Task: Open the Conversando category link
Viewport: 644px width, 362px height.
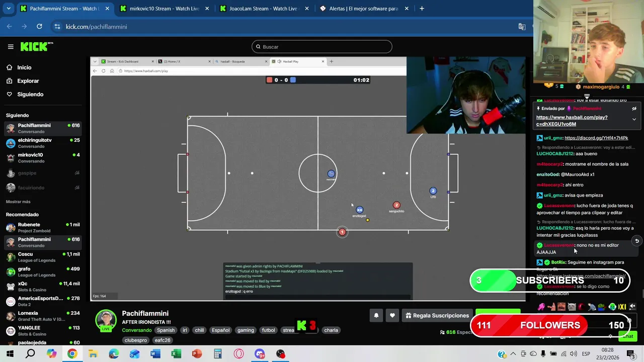Action: tap(137, 330)
